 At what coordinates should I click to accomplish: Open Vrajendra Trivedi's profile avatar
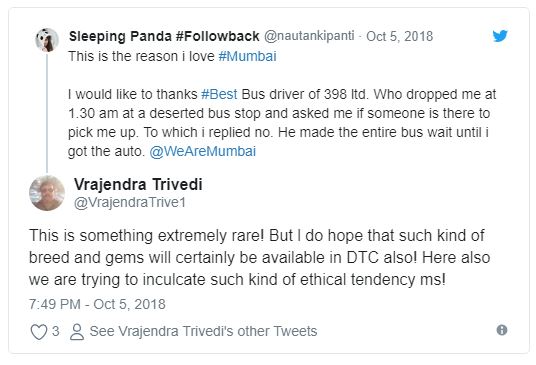pos(47,193)
